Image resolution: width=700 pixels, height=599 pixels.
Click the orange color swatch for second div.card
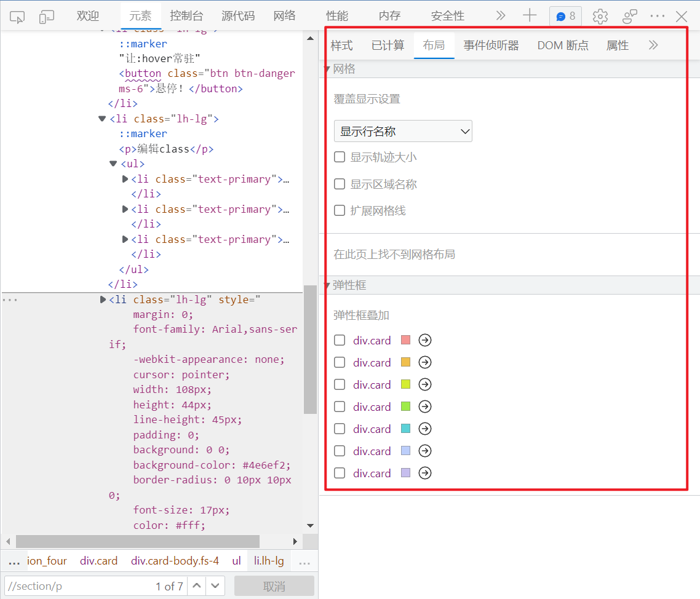pos(405,362)
